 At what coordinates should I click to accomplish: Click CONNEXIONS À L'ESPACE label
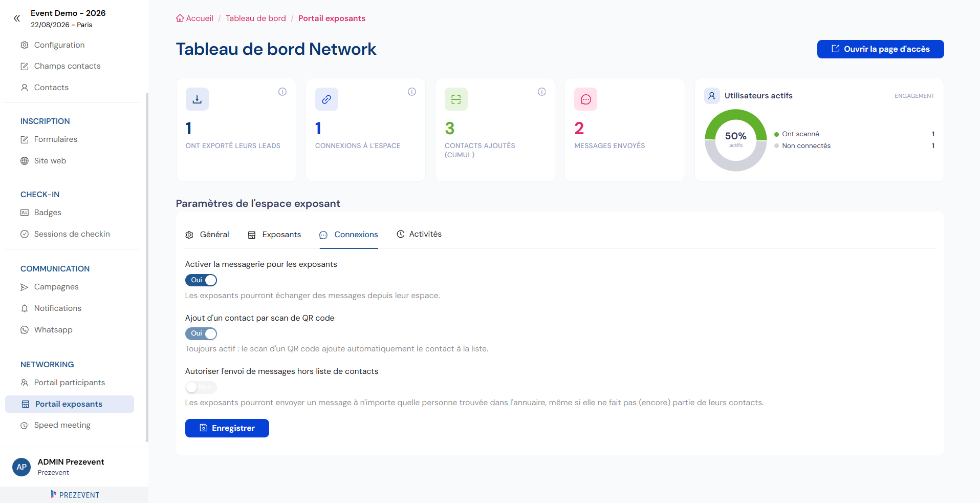(358, 146)
